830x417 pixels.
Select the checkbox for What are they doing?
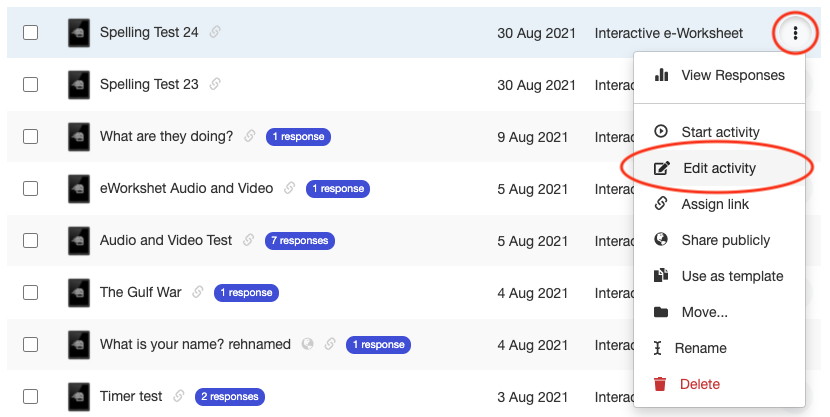(31, 137)
